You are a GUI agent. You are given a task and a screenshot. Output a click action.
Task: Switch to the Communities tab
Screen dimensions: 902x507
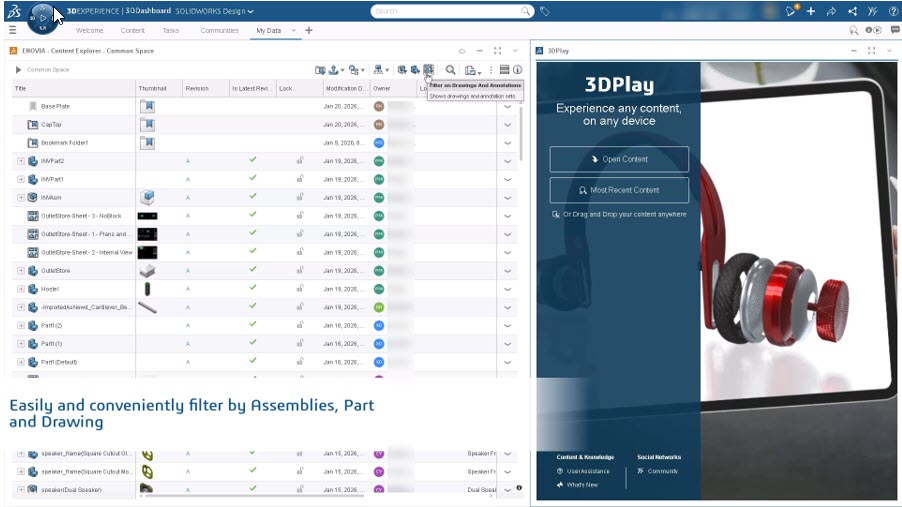(219, 31)
